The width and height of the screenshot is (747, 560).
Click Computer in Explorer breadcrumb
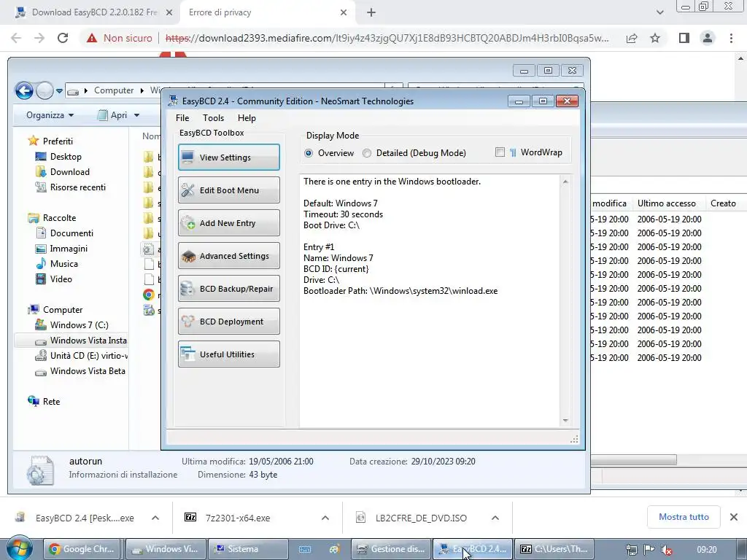coord(114,90)
